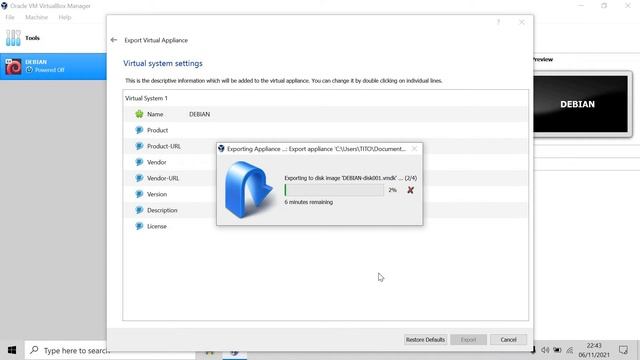This screenshot has width=640, height=360.
Task: Click the 'Powered Off' status under DEBIAN
Action: (49, 70)
